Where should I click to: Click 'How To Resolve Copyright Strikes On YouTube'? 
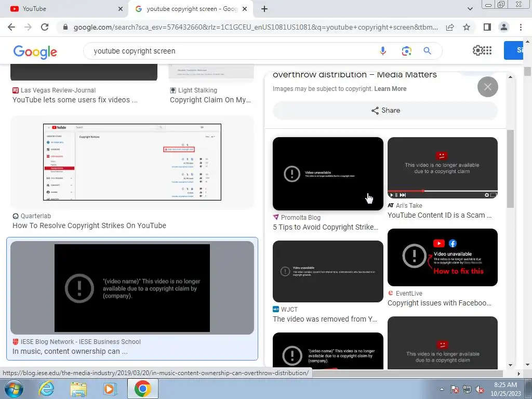click(x=89, y=225)
